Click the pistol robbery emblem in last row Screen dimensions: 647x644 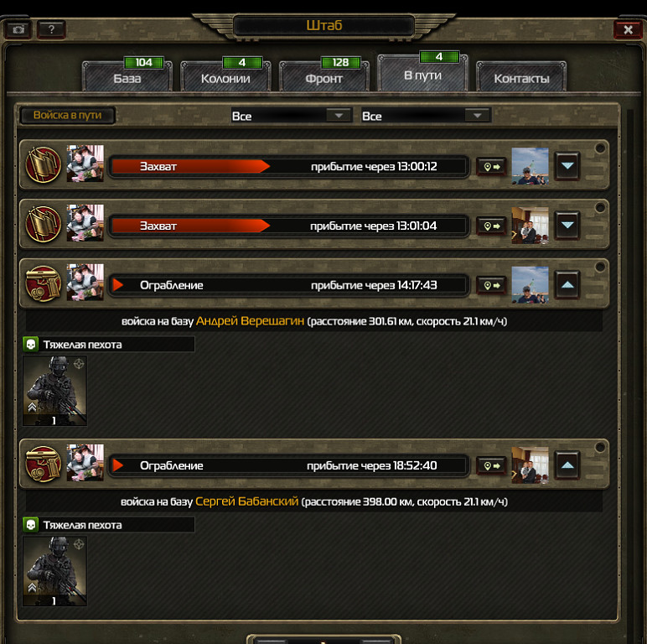pos(44,465)
